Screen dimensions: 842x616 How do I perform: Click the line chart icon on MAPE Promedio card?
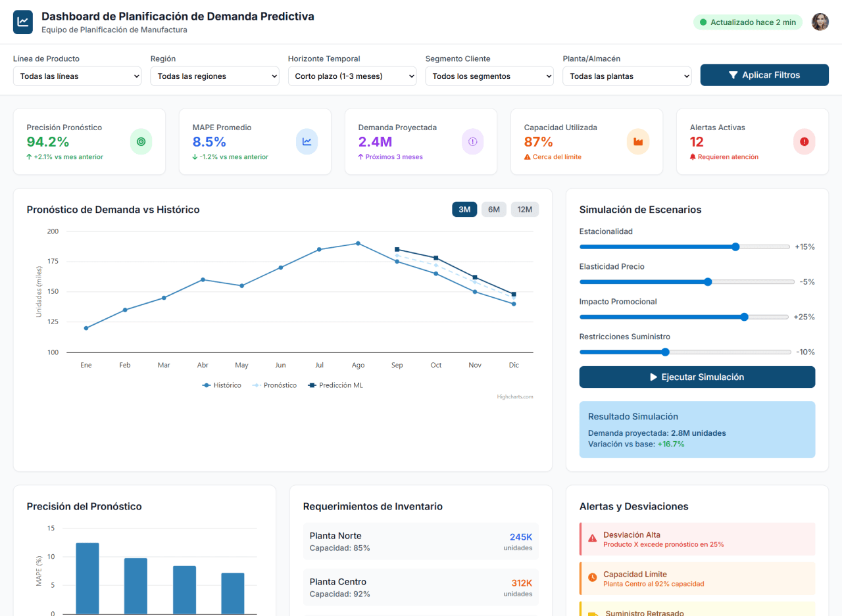(307, 141)
